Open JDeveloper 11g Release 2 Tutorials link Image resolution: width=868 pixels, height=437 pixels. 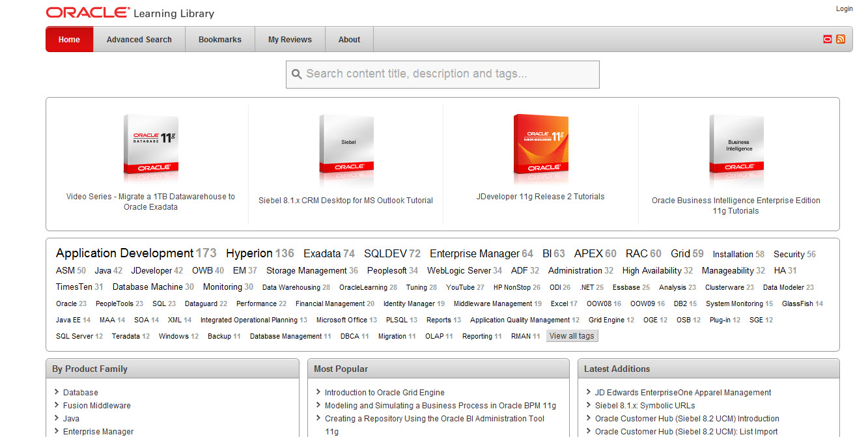540,197
